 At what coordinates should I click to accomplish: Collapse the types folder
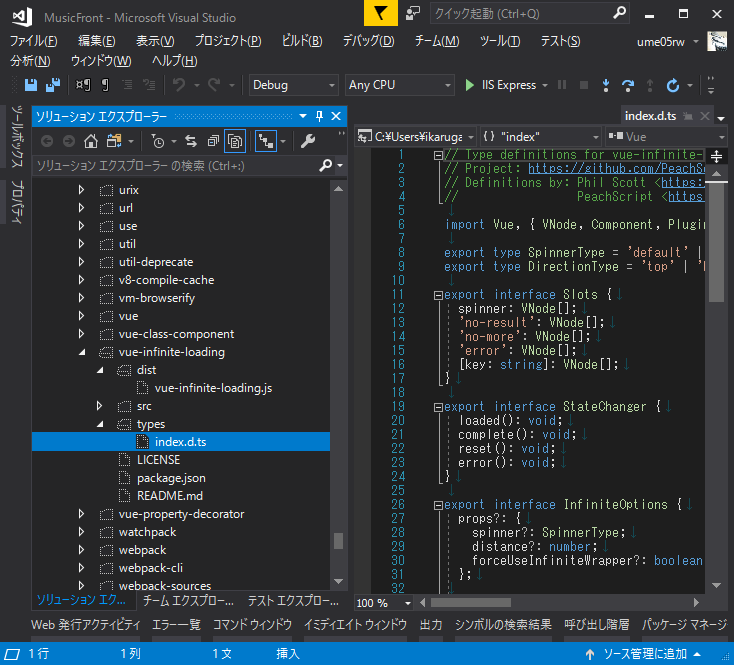coord(100,424)
